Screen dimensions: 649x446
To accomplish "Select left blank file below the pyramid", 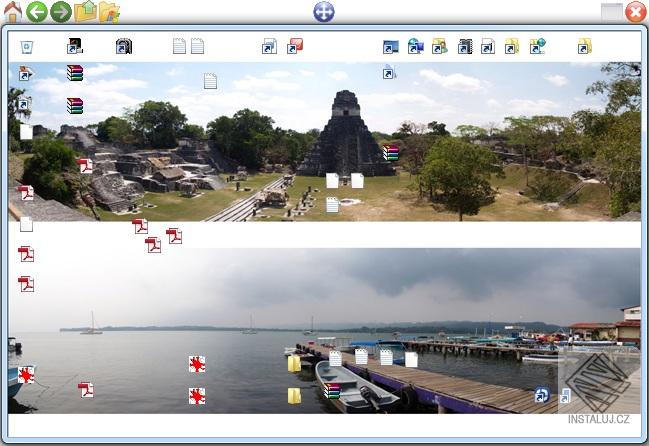I will tap(332, 180).
